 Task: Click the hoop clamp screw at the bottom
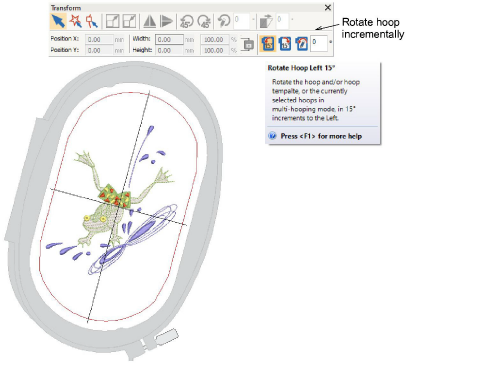pyautogui.click(x=167, y=336)
